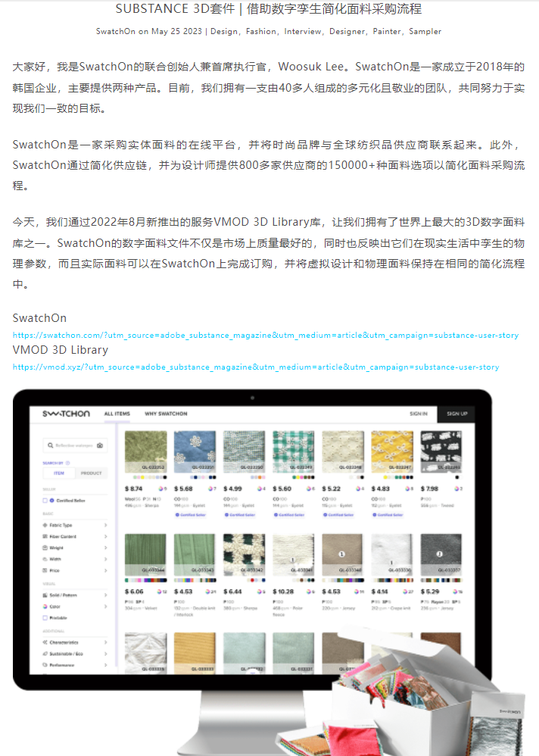Click color wheel icon beside $ 4.99

260,489
